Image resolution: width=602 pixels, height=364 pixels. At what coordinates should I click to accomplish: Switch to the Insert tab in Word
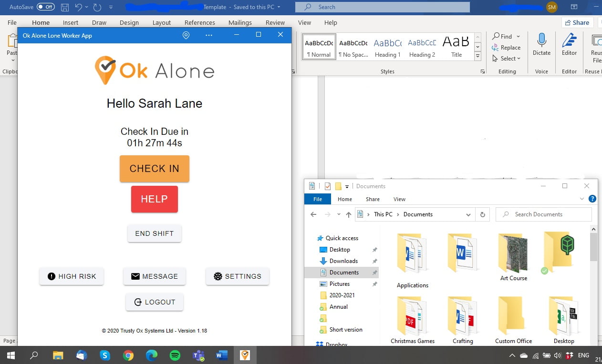point(71,22)
